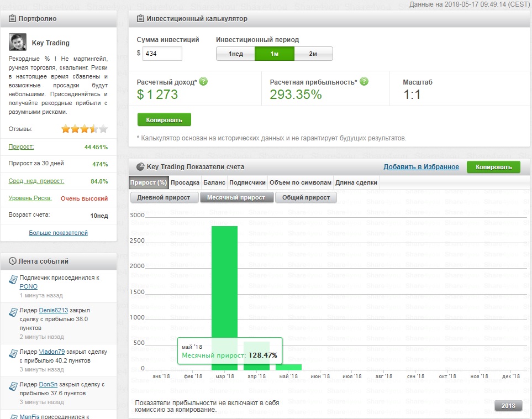Click the tall green мар '18 bar
Screen dimensions: 532x419
pos(224,287)
